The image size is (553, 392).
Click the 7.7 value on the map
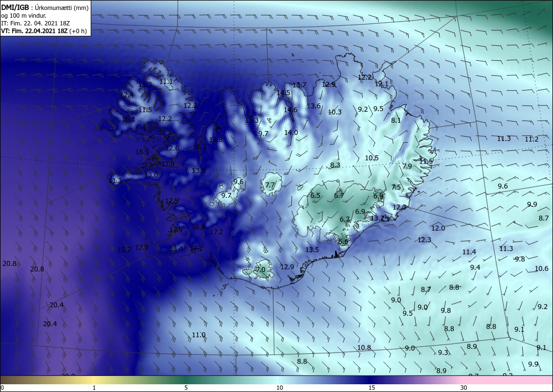[x=270, y=185]
